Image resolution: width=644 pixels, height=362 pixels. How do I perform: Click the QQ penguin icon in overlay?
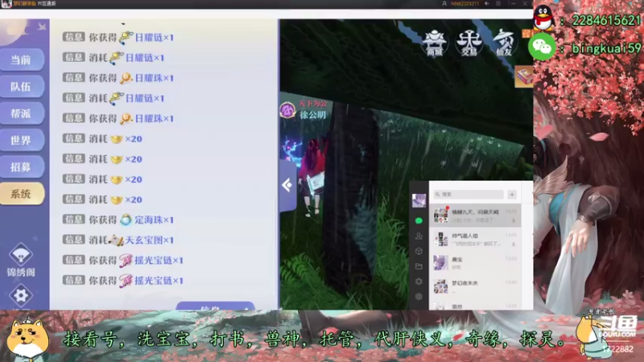[x=544, y=19]
